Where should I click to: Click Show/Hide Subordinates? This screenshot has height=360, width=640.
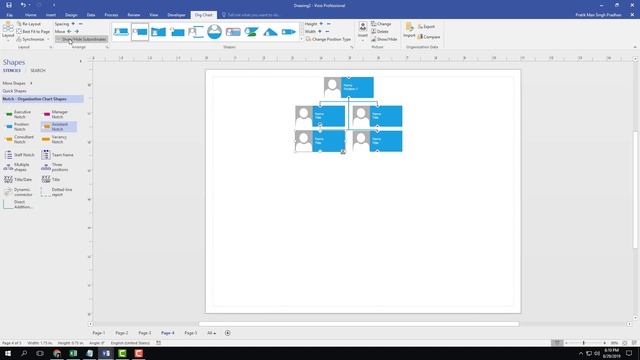[x=81, y=39]
